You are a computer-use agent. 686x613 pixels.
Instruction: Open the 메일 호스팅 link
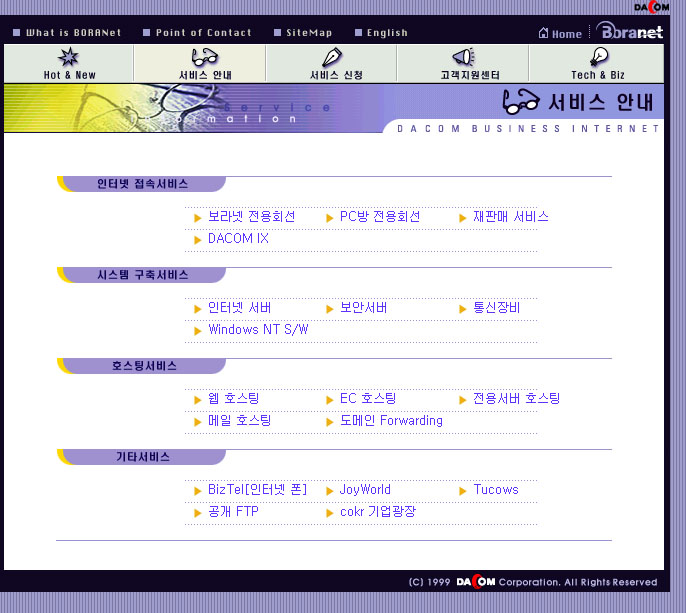pos(239,420)
